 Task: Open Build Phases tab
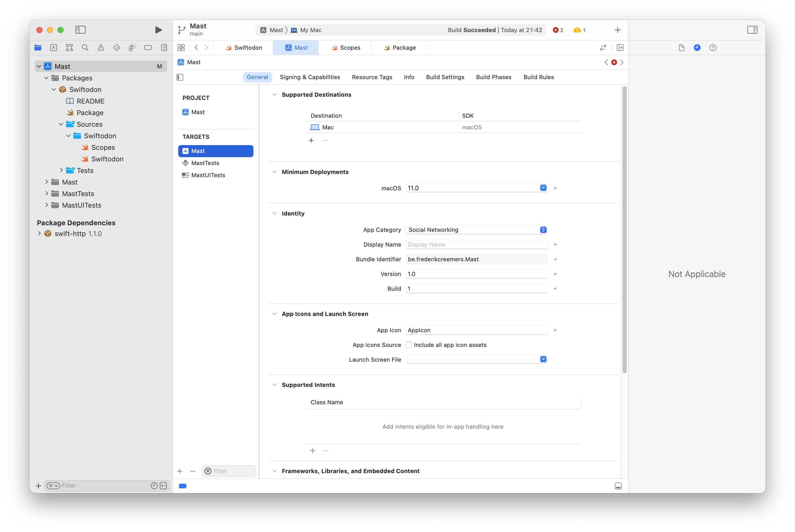pos(493,77)
